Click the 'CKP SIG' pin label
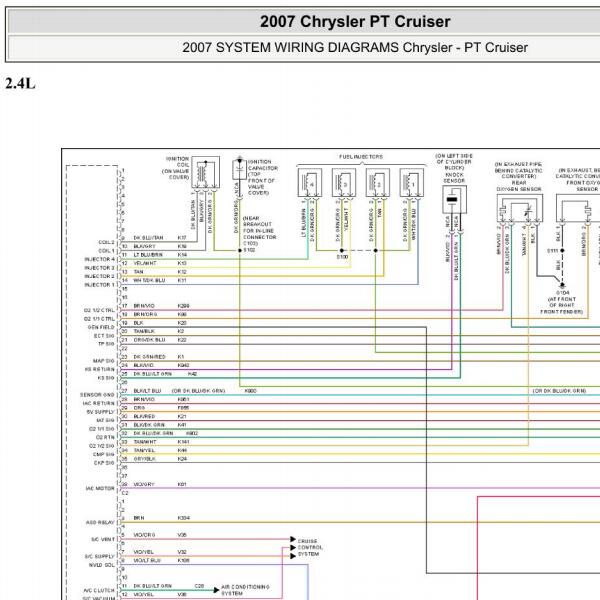This screenshot has width=600, height=600. [x=104, y=463]
